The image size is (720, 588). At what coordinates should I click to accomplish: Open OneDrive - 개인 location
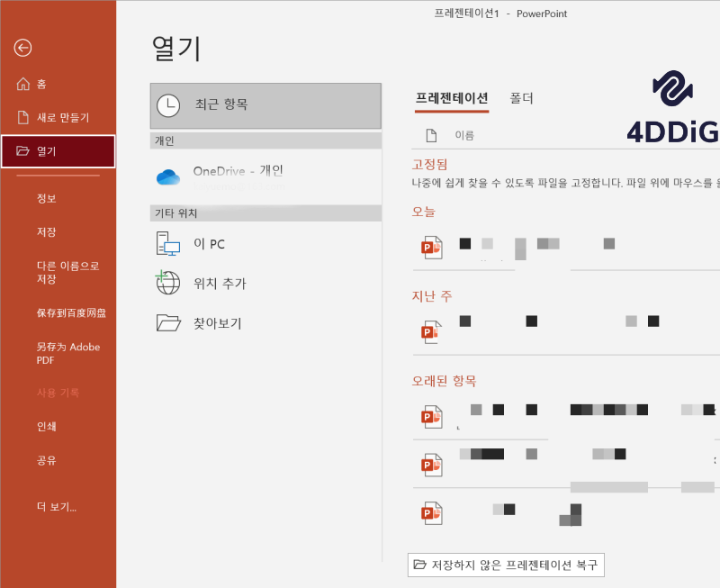[265, 177]
